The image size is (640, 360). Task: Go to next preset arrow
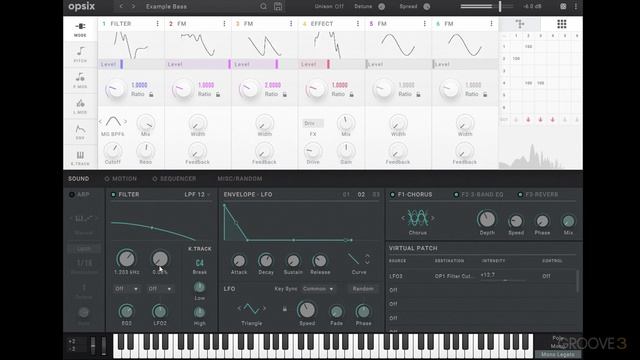(133, 7)
